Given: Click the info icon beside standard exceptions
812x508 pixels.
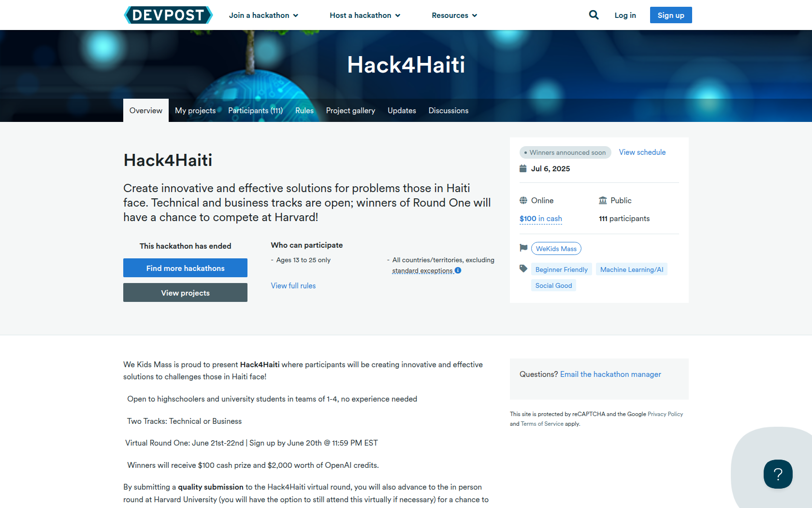Looking at the screenshot, I should [x=458, y=270].
